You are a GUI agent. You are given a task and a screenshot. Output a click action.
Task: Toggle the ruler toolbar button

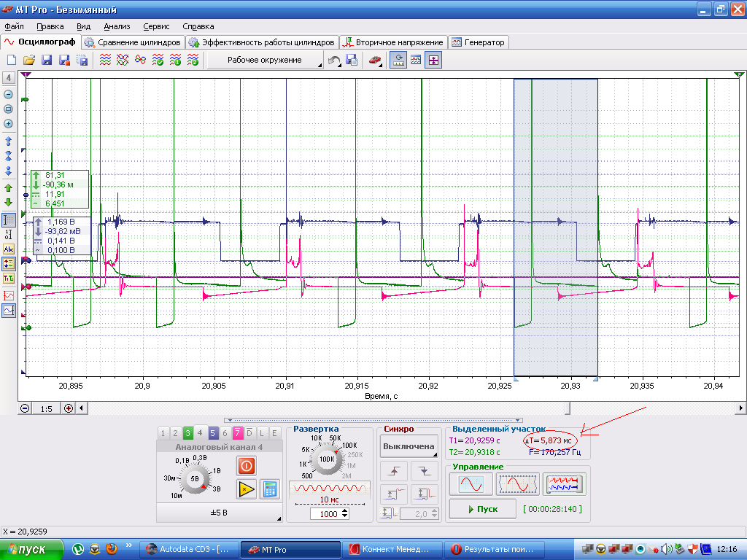(x=398, y=61)
